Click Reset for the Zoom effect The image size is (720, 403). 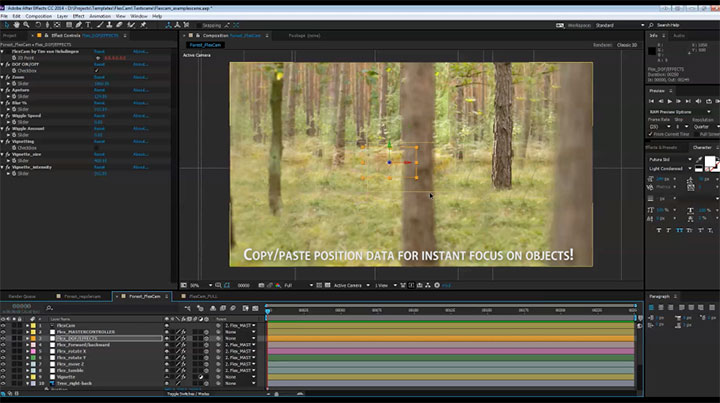point(99,77)
